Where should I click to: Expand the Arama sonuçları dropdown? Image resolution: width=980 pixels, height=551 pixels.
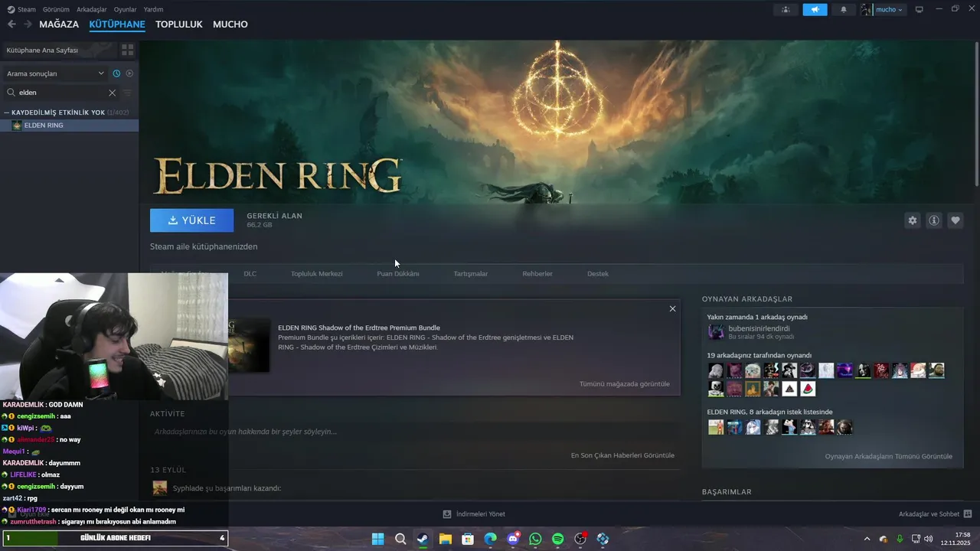coord(55,73)
